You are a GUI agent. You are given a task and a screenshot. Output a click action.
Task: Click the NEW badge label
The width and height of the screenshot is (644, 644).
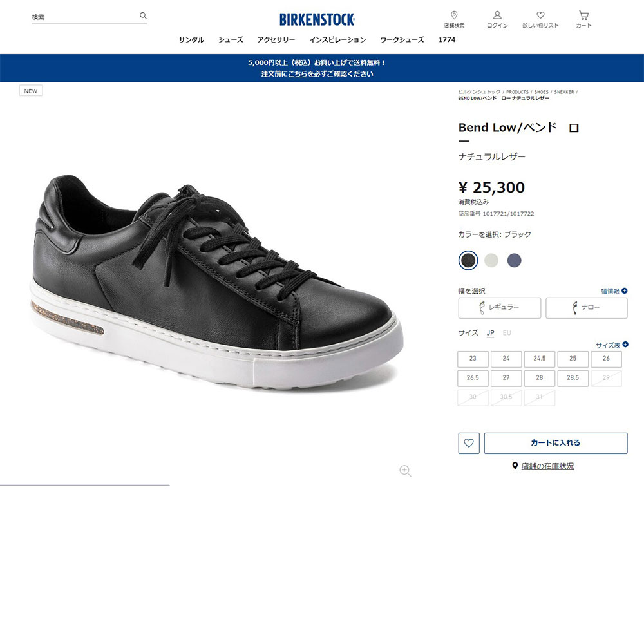(31, 91)
